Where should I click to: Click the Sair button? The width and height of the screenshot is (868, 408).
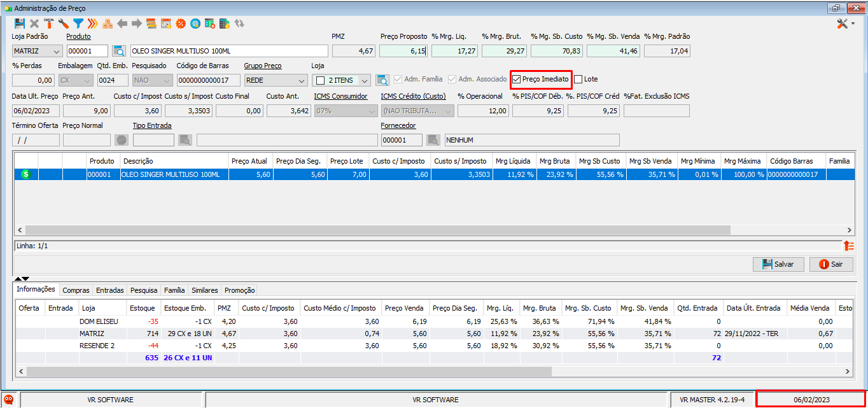(x=831, y=264)
